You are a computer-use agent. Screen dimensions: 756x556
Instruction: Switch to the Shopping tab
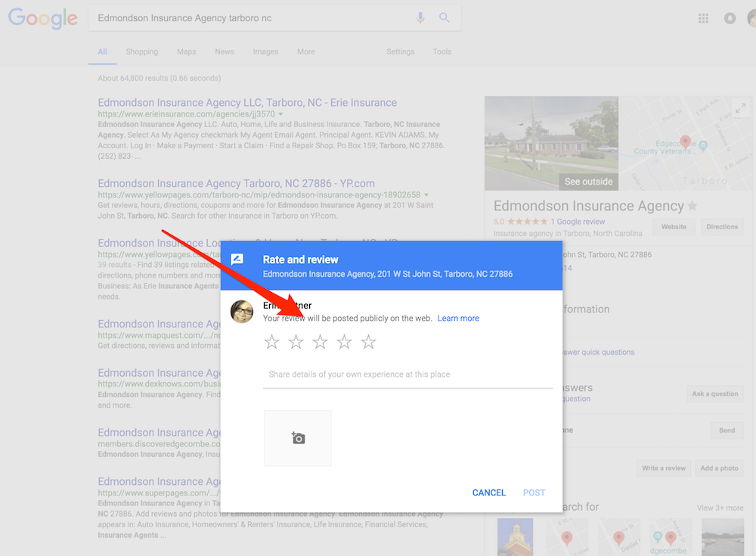142,51
